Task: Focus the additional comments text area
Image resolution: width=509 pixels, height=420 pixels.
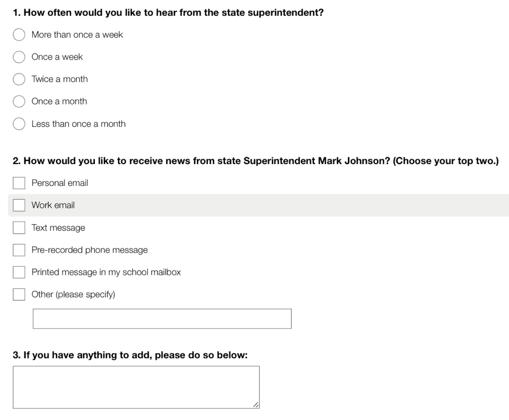Action: pos(136,387)
